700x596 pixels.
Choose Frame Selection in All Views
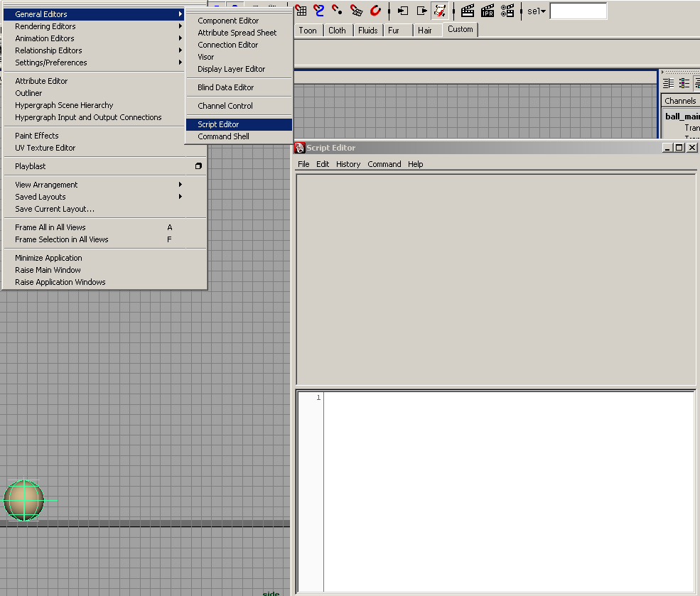click(x=105, y=239)
